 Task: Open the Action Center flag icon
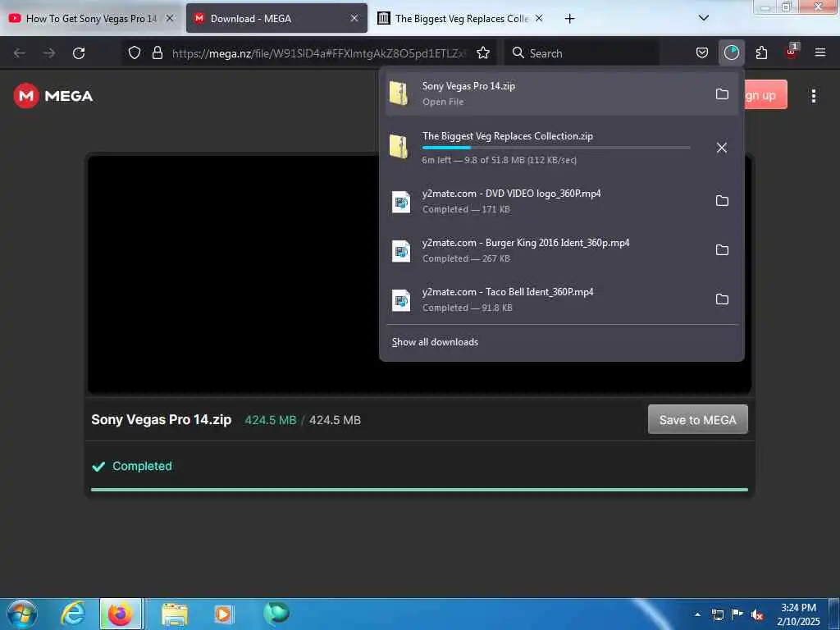point(737,614)
